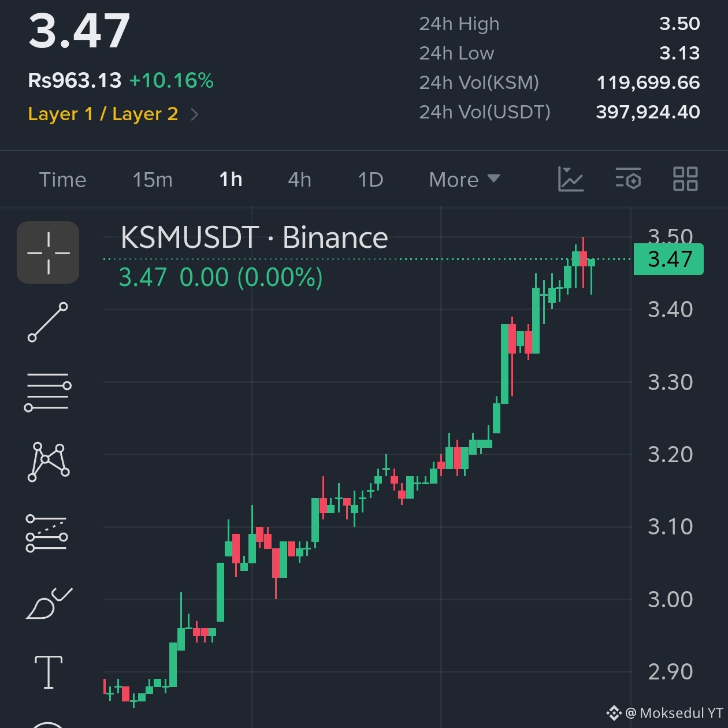
Task: Select the crosshair cursor tool
Action: tap(48, 252)
